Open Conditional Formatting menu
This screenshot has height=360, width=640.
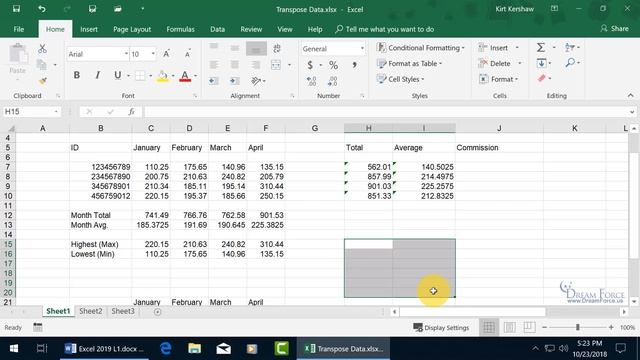(x=421, y=48)
